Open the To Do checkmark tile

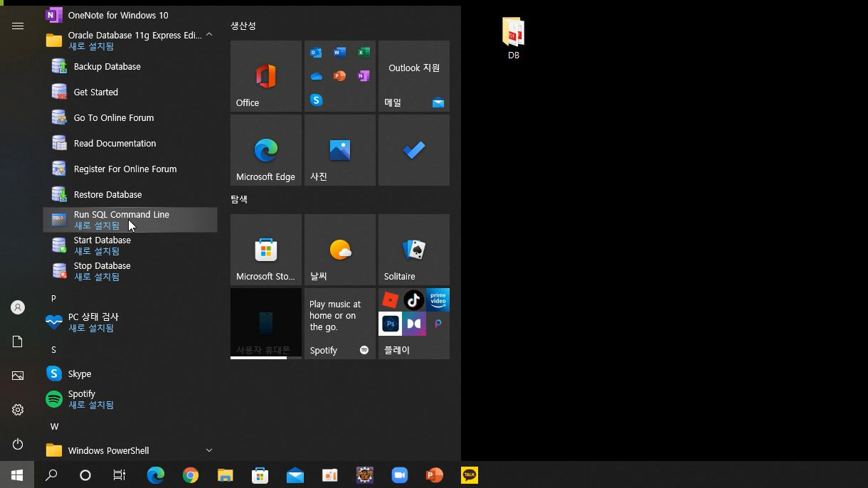(414, 150)
